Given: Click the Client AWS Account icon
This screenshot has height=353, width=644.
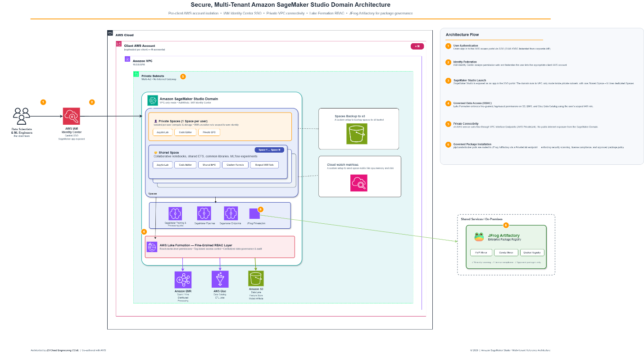Looking at the screenshot, I should click(x=119, y=44).
